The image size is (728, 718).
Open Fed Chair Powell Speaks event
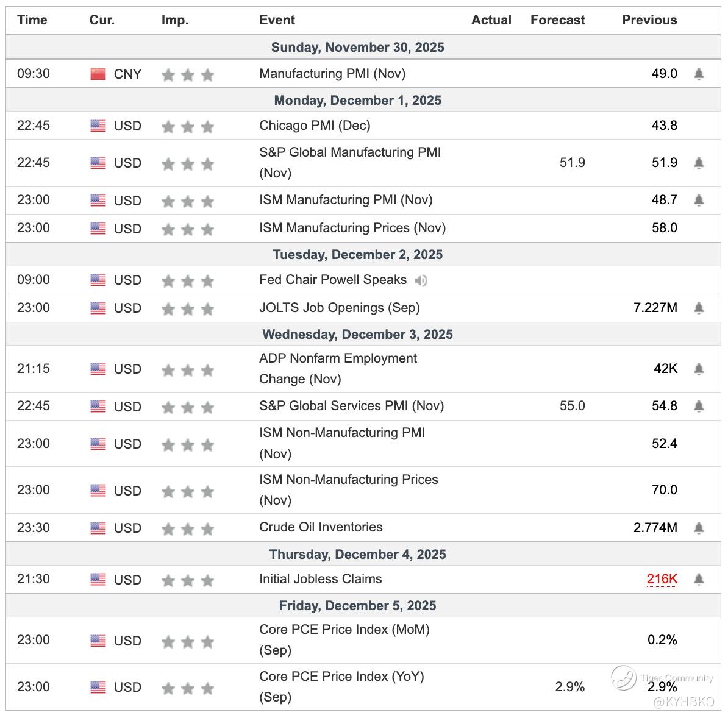pos(333,280)
